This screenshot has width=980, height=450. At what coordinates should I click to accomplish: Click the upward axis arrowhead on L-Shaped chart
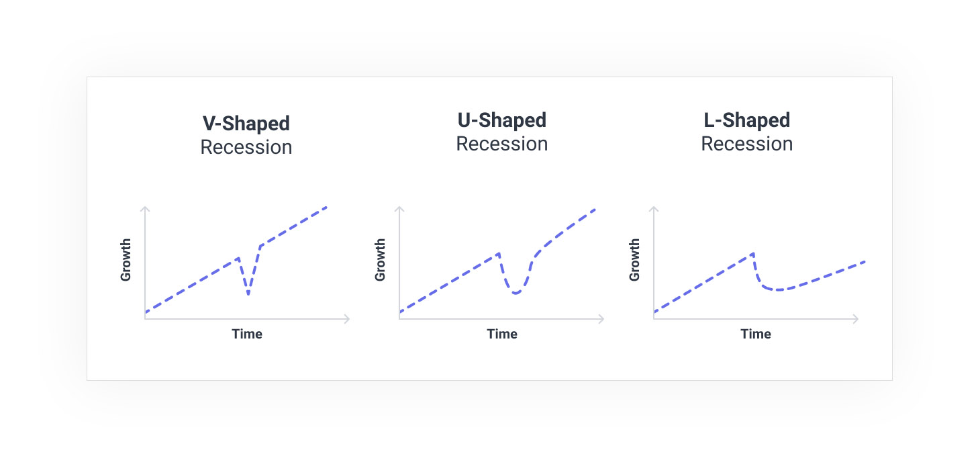point(653,209)
